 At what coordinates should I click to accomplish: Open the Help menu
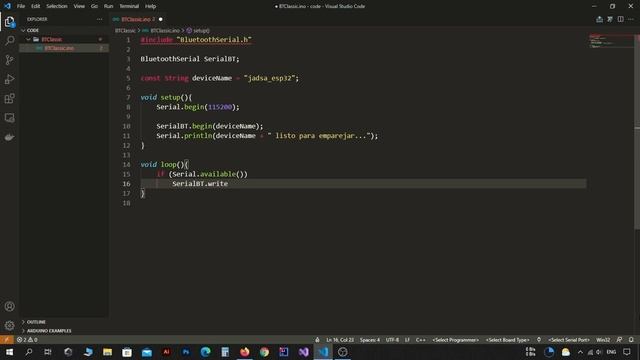pos(151,6)
